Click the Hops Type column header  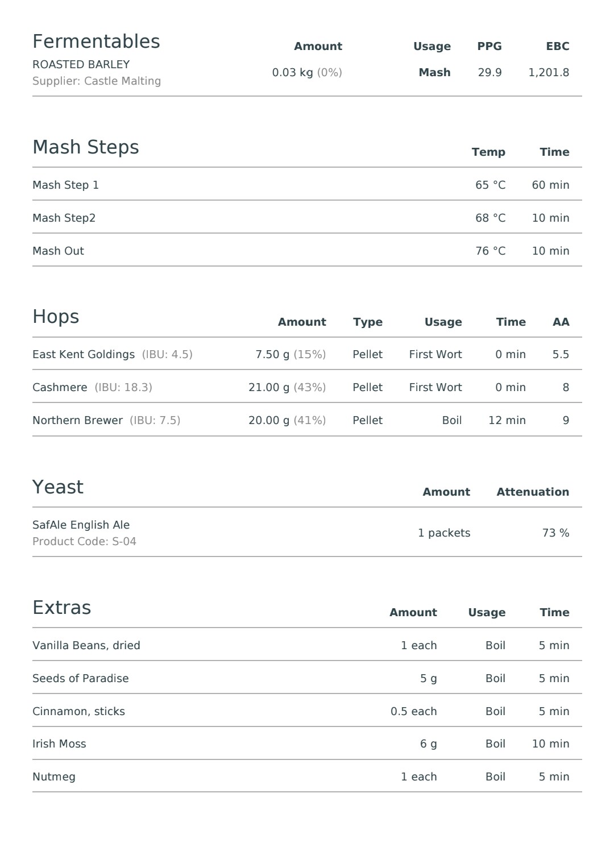[x=367, y=322]
